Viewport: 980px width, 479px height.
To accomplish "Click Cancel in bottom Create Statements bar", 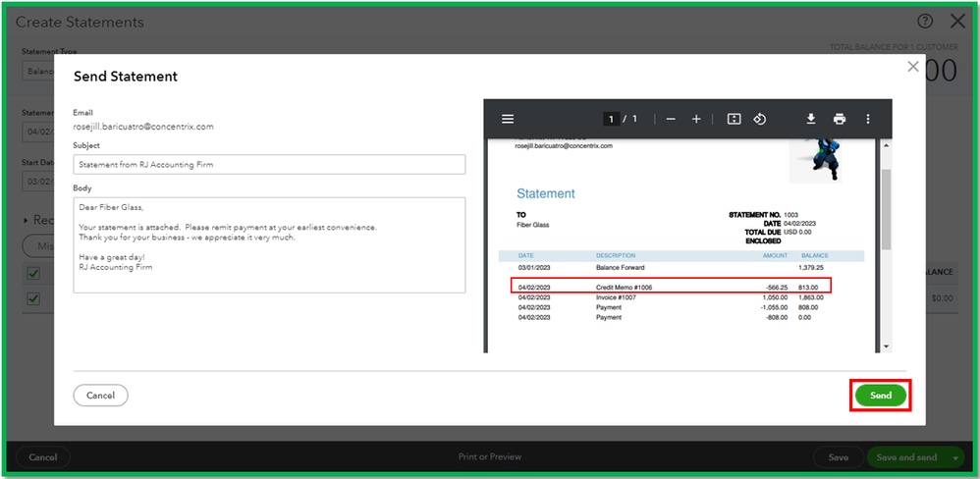I will point(42,457).
